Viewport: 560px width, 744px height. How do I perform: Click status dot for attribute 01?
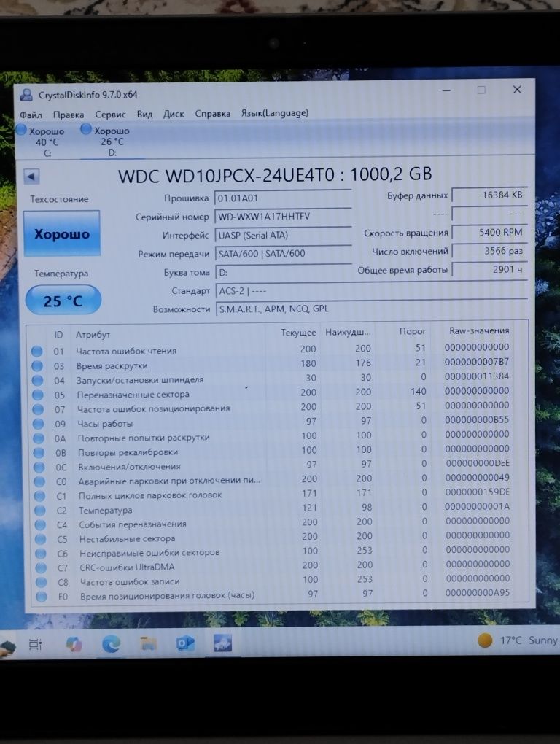(x=37, y=351)
